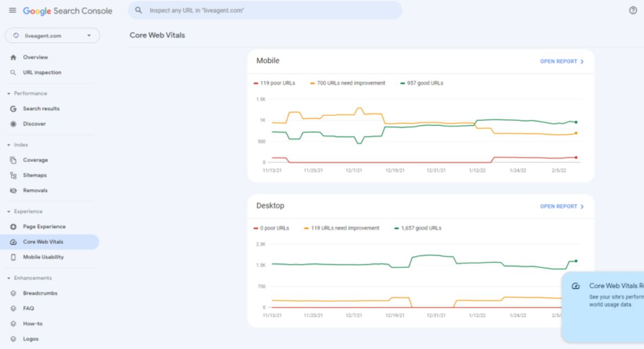Open the Mobile report link
Screen dimensions: 644x349
point(562,62)
